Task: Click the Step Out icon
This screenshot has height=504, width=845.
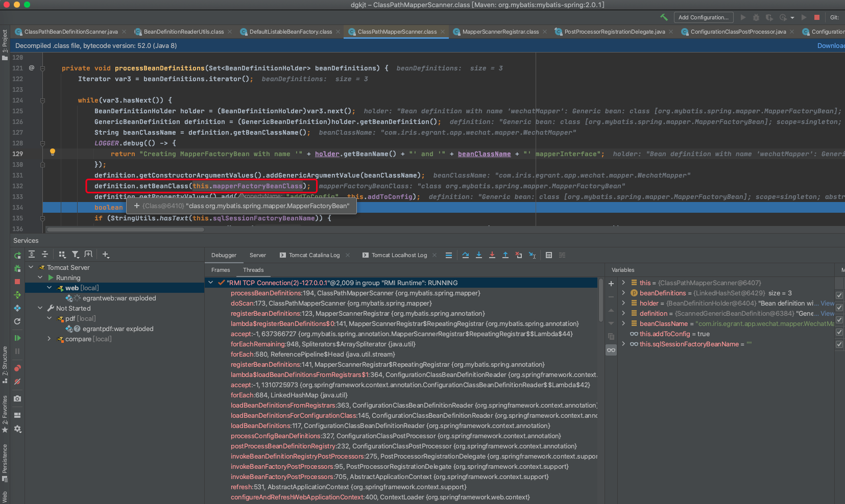Action: coord(505,255)
